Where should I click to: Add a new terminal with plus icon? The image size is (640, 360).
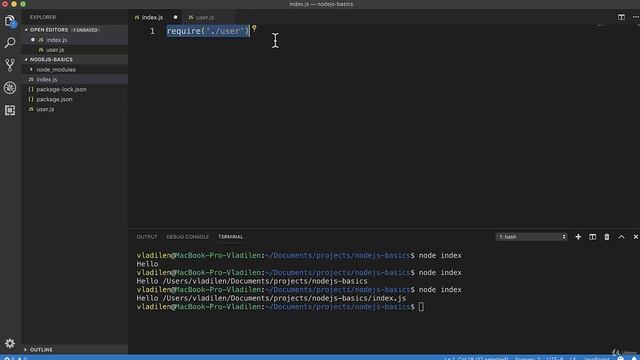pos(578,237)
